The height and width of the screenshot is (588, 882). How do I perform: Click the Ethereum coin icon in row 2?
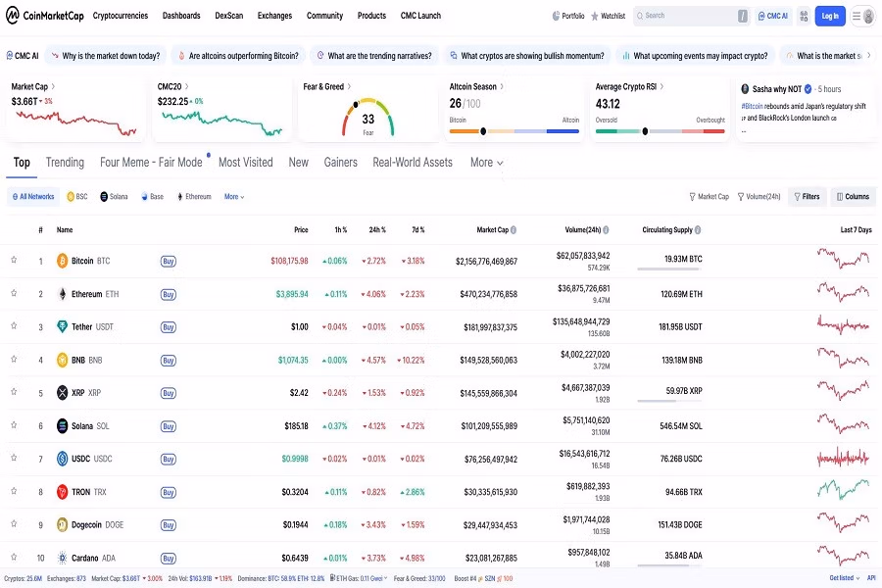click(62, 294)
